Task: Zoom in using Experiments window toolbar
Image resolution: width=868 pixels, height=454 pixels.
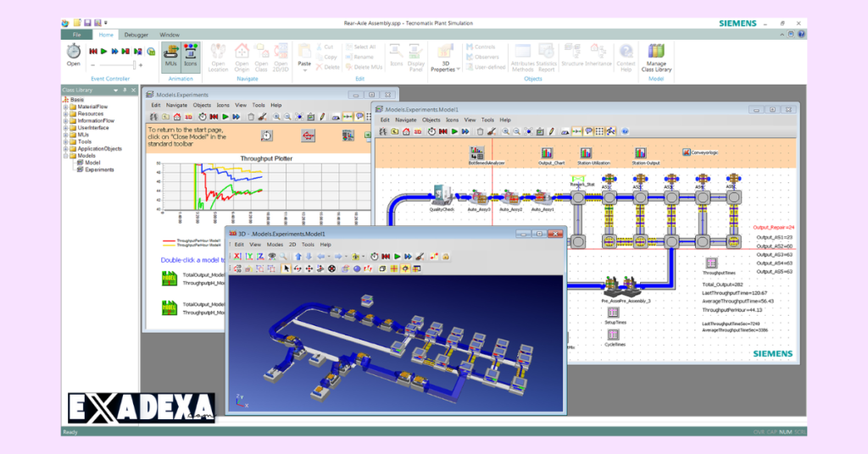Action: (x=276, y=117)
